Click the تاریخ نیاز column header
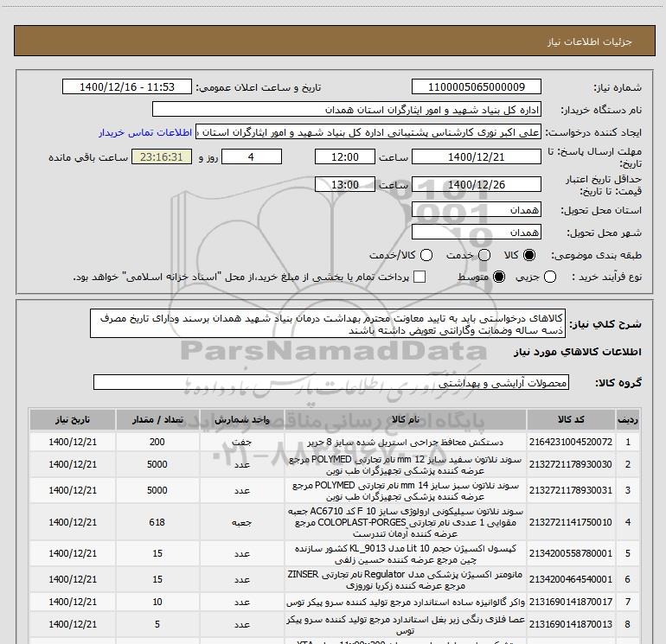 tap(73, 419)
